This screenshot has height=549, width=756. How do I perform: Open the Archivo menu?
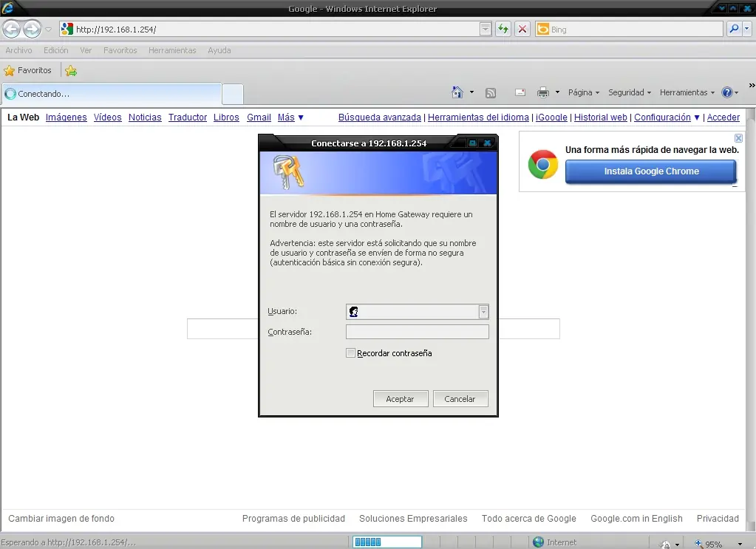18,50
